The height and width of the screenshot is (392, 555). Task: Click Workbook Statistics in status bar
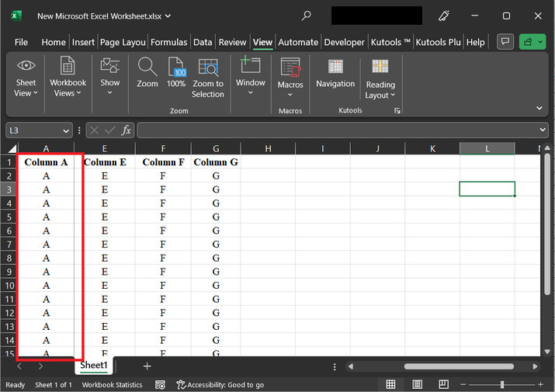112,384
